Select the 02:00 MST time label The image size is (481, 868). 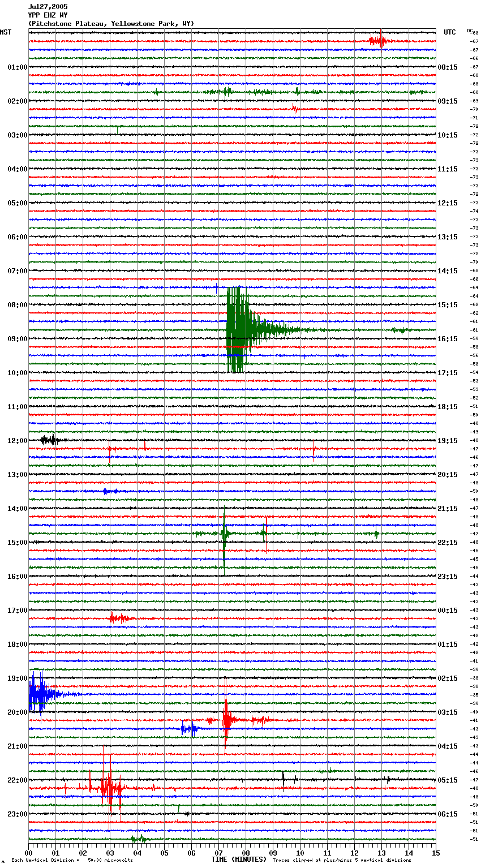(x=18, y=101)
